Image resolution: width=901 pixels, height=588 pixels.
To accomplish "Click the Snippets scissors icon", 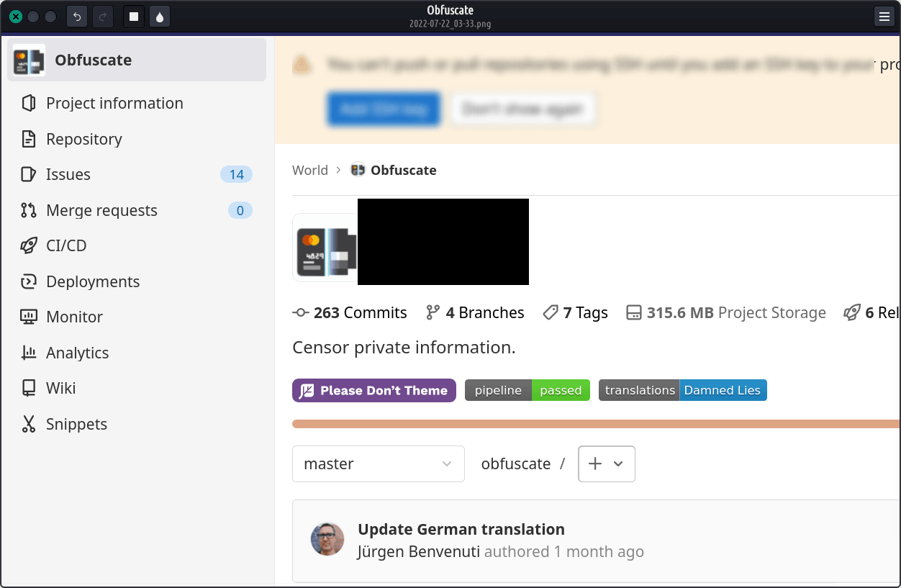I will pyautogui.click(x=29, y=424).
